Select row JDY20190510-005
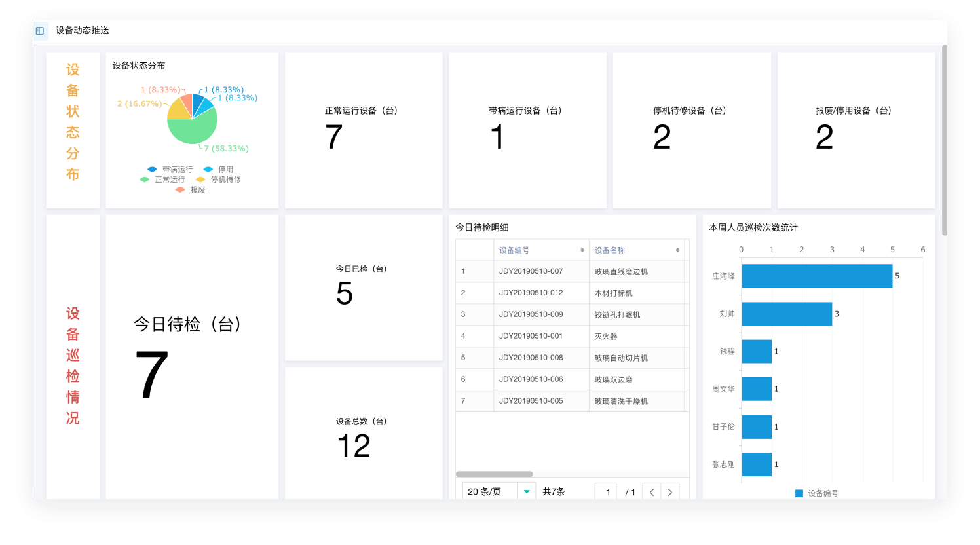The height and width of the screenshot is (545, 980). pyautogui.click(x=573, y=401)
